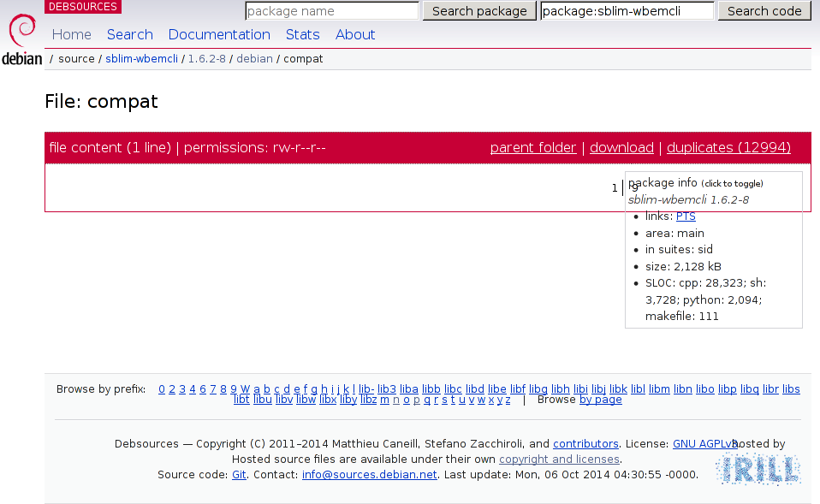This screenshot has height=504, width=820.
Task: Browse prefix 2
Action: tap(171, 389)
